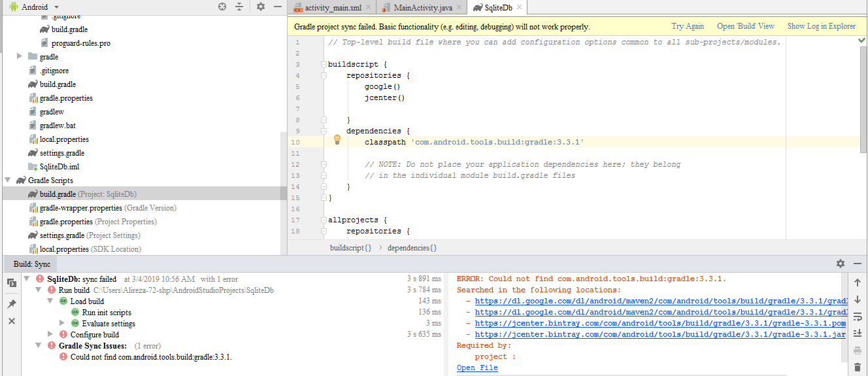Collapse all in the Project panel header

pyautogui.click(x=239, y=7)
